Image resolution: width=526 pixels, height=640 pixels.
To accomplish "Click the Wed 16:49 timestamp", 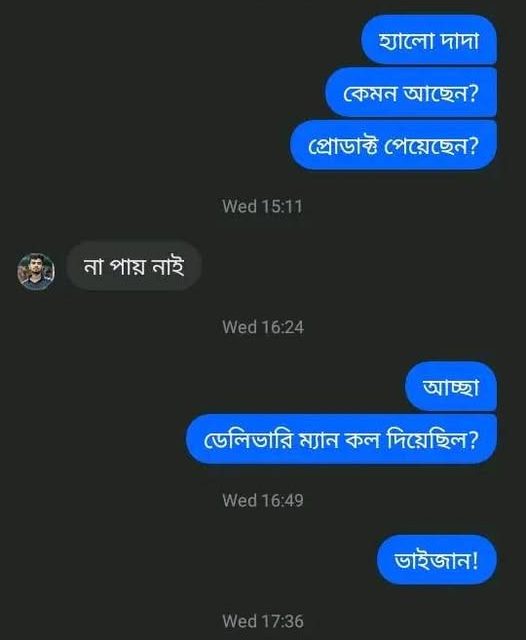I will pyautogui.click(x=263, y=500).
